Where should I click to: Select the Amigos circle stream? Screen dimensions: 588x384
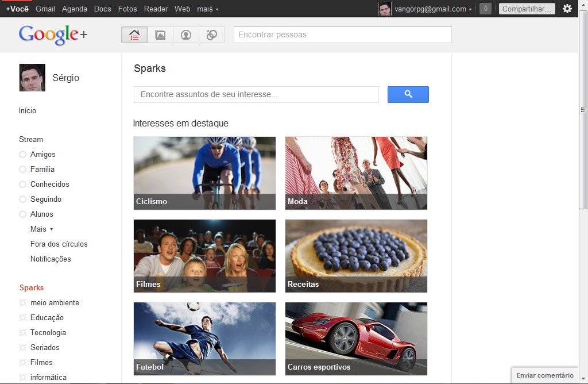pyautogui.click(x=42, y=155)
